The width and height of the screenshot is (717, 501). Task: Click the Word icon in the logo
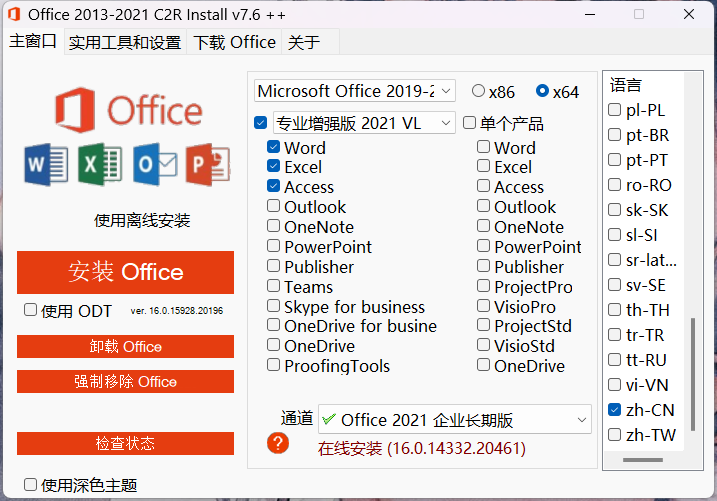click(x=46, y=163)
